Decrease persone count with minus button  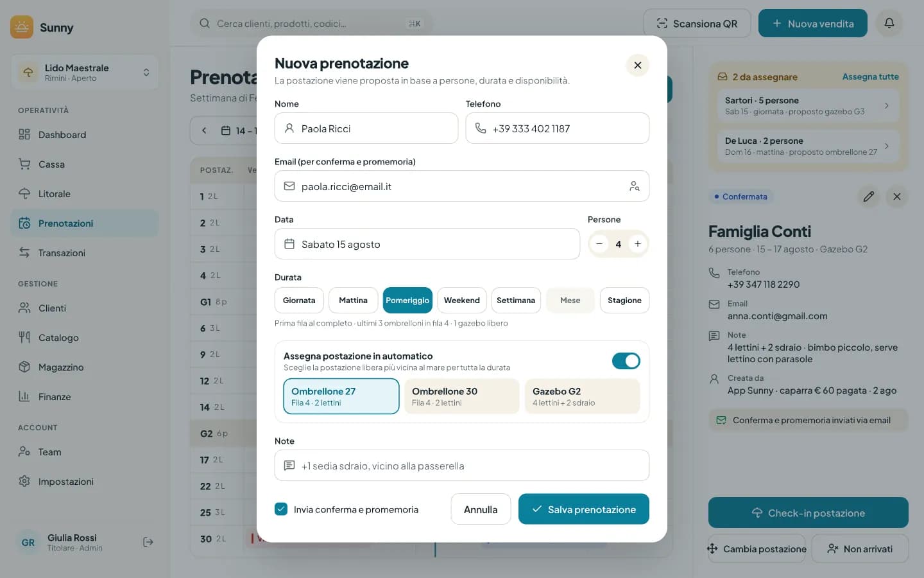tap(599, 244)
